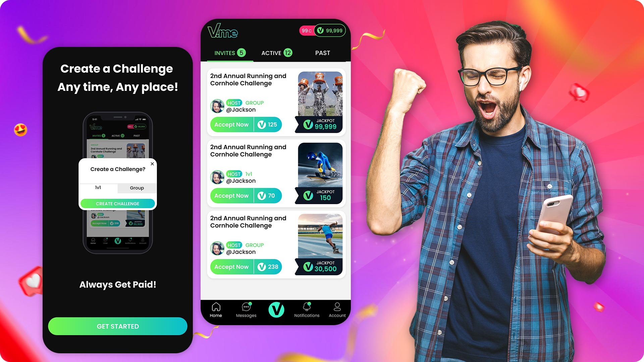
Task: Select the Group radio button in challenge modal
Action: pyautogui.click(x=137, y=188)
